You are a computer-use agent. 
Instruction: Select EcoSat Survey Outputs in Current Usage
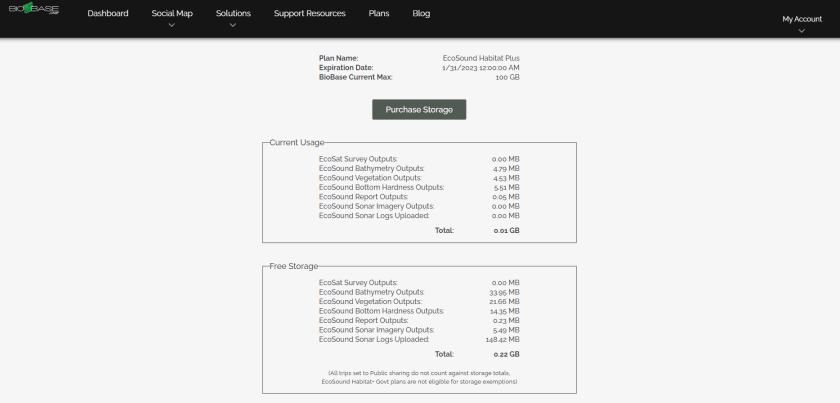[x=358, y=159]
